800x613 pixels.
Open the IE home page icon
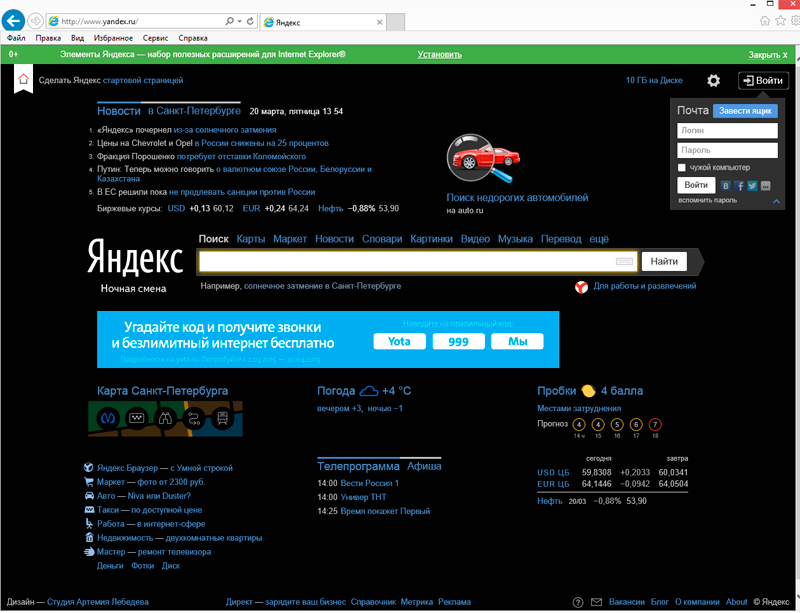[x=764, y=21]
